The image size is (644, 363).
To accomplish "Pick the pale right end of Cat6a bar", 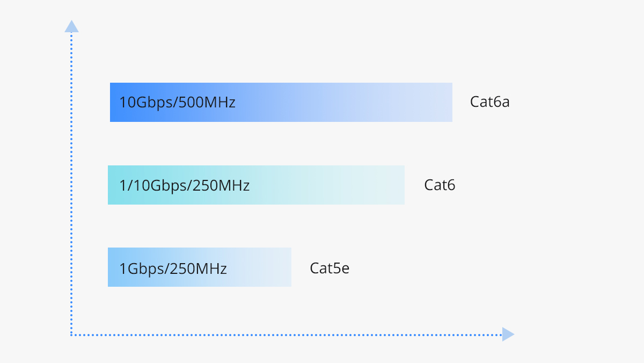I will tap(447, 102).
